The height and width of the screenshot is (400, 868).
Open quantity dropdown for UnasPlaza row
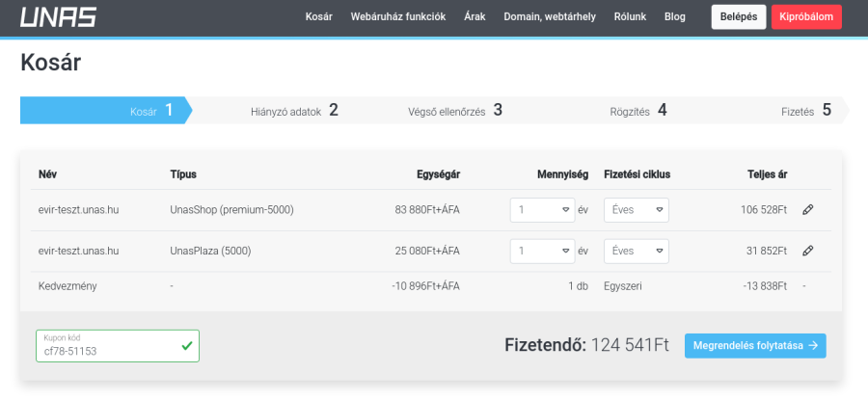[x=542, y=251]
